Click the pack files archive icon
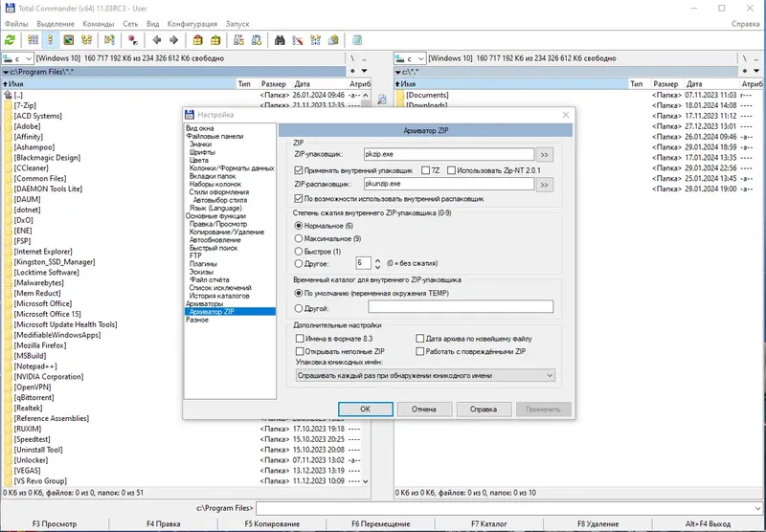The image size is (766, 532). (x=198, y=40)
